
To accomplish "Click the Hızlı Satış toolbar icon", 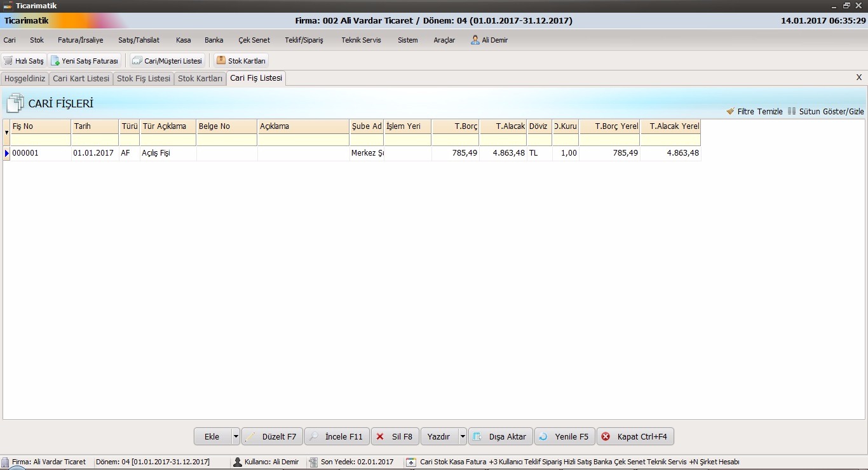I will pyautogui.click(x=8, y=61).
